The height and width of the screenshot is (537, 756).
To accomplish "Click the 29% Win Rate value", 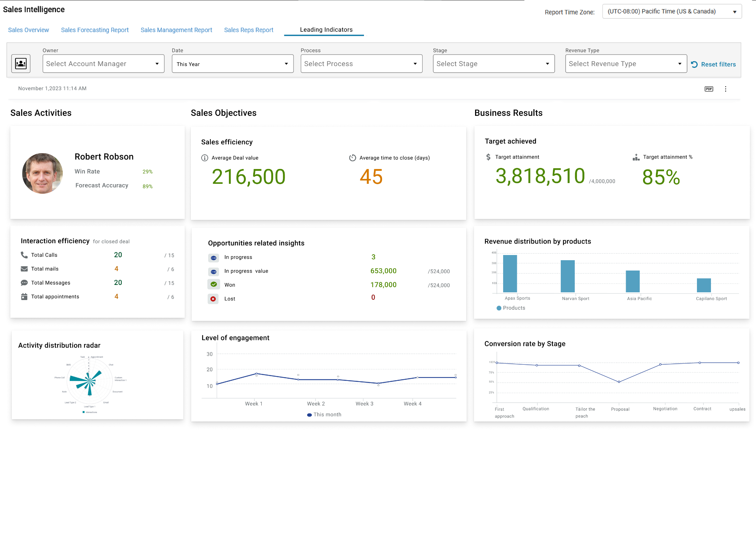I will (x=148, y=172).
